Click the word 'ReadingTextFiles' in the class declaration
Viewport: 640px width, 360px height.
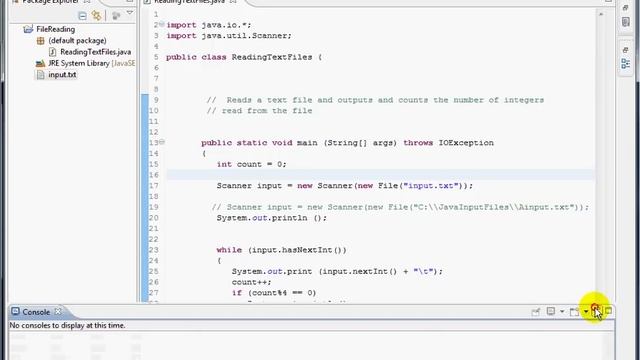tap(272, 57)
